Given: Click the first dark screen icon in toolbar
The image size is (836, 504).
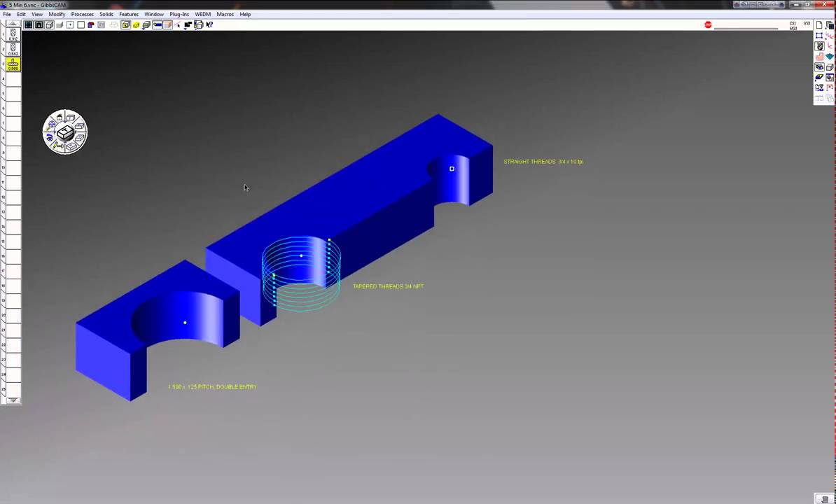Looking at the screenshot, I should pos(28,24).
